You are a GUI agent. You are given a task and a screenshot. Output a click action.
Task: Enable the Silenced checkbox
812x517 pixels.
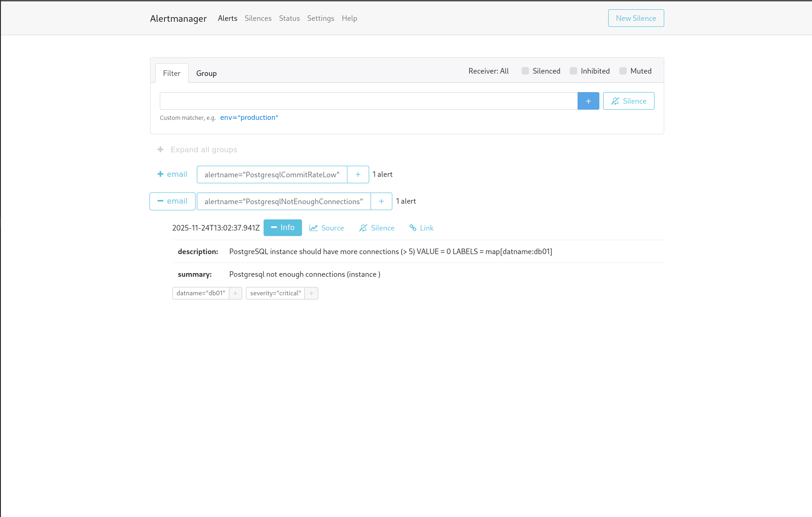(x=525, y=70)
